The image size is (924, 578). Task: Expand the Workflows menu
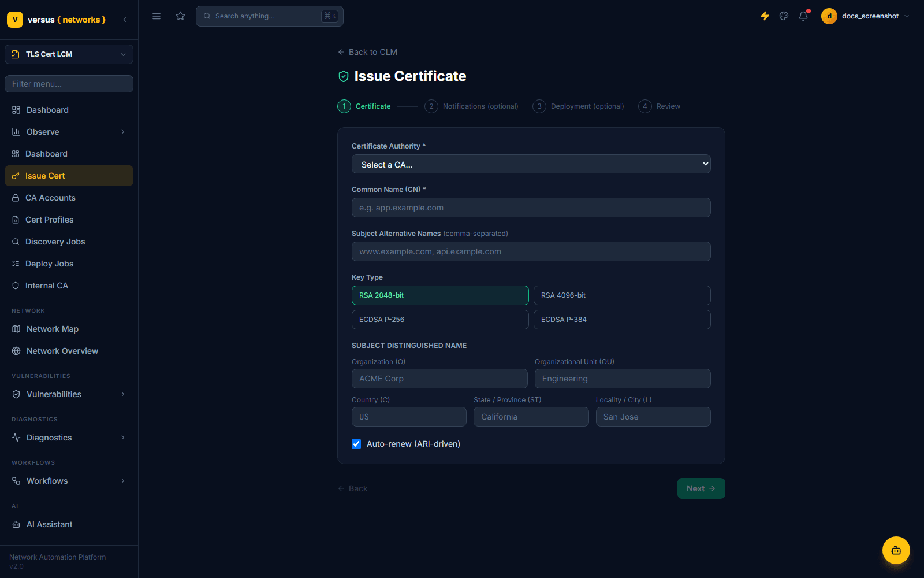69,481
